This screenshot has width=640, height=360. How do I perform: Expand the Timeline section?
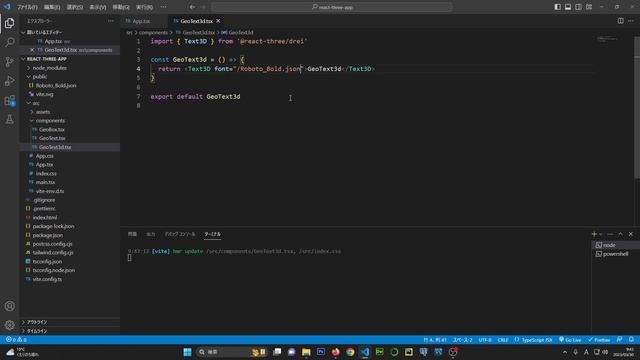37,331
